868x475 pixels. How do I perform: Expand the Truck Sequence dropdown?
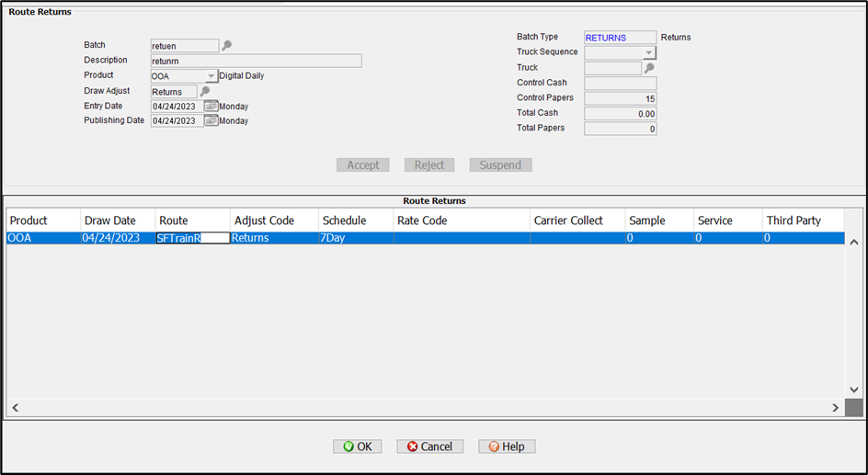point(649,53)
